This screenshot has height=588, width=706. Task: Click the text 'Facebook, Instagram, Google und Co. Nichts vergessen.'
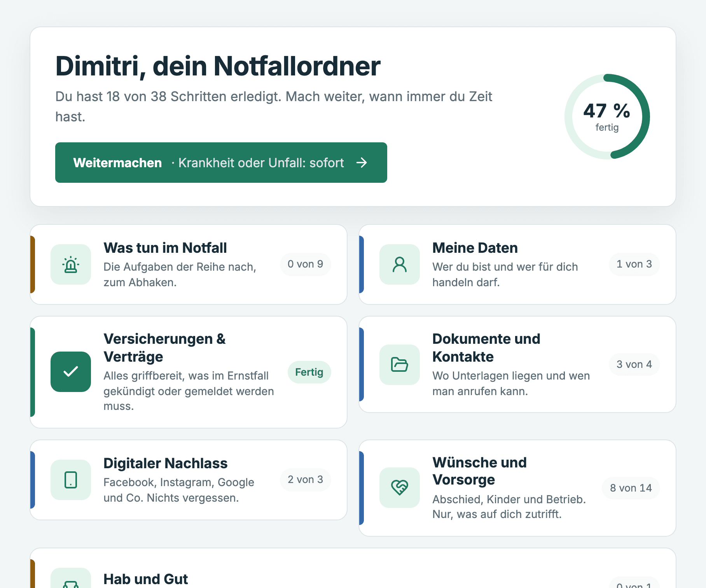coord(179,490)
